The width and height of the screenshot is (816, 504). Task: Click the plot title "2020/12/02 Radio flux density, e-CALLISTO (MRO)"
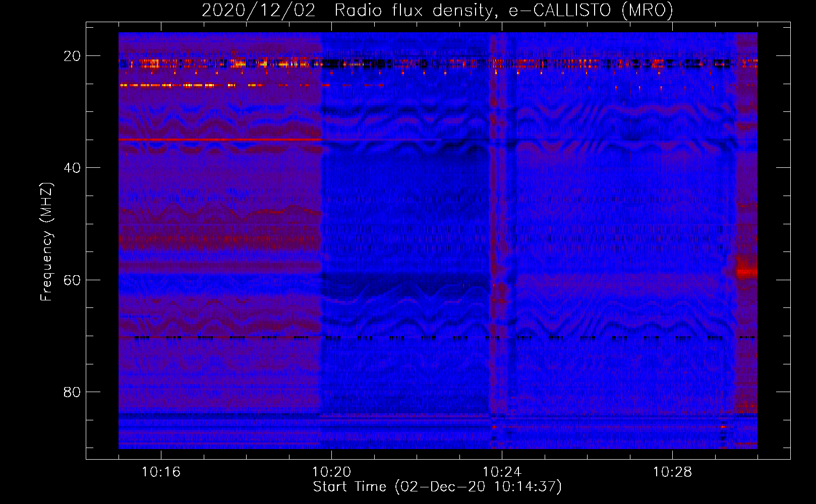pos(437,10)
